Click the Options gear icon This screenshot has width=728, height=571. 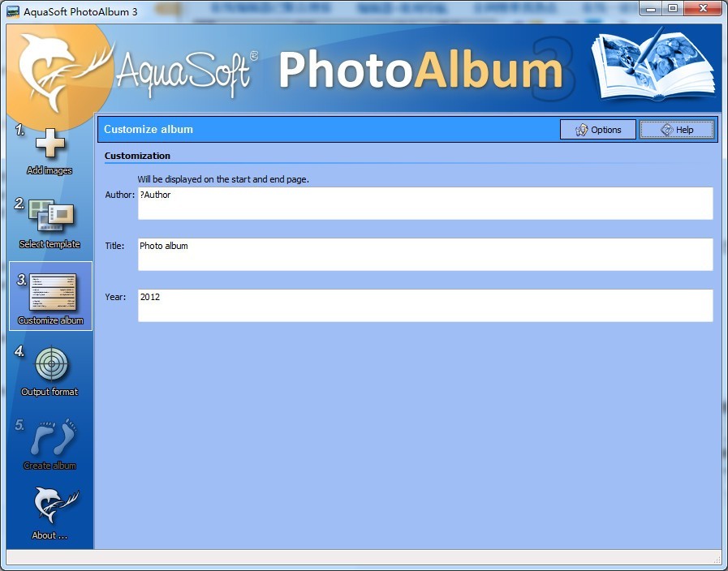tap(581, 130)
